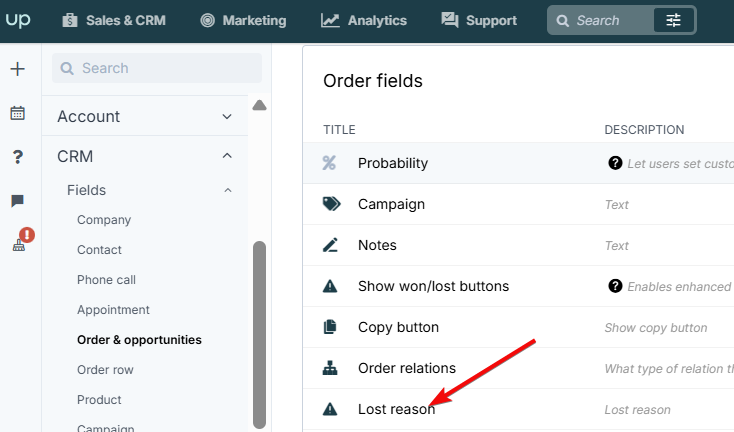Open the Lost reason field row
The width and height of the screenshot is (734, 432).
point(518,409)
